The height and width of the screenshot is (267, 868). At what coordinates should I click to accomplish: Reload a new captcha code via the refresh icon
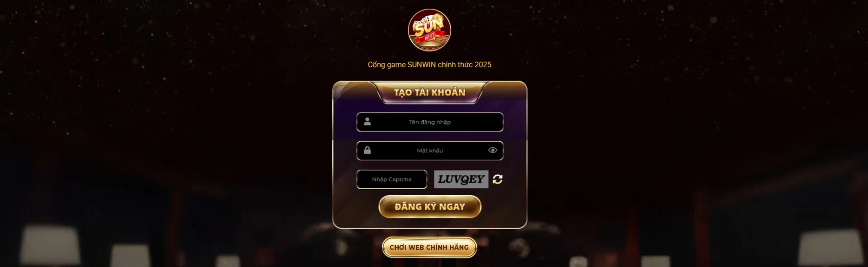(x=497, y=179)
